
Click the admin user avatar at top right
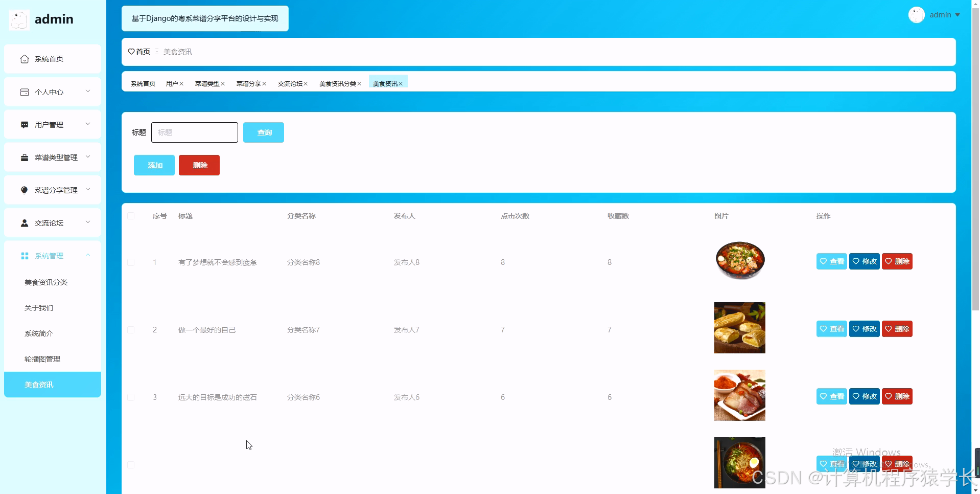coord(916,15)
